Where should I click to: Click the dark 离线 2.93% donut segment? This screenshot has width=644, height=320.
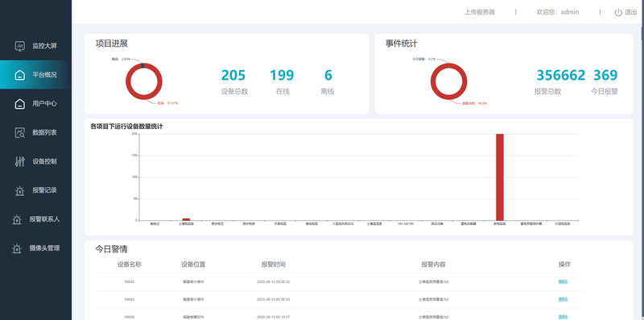tap(142, 65)
